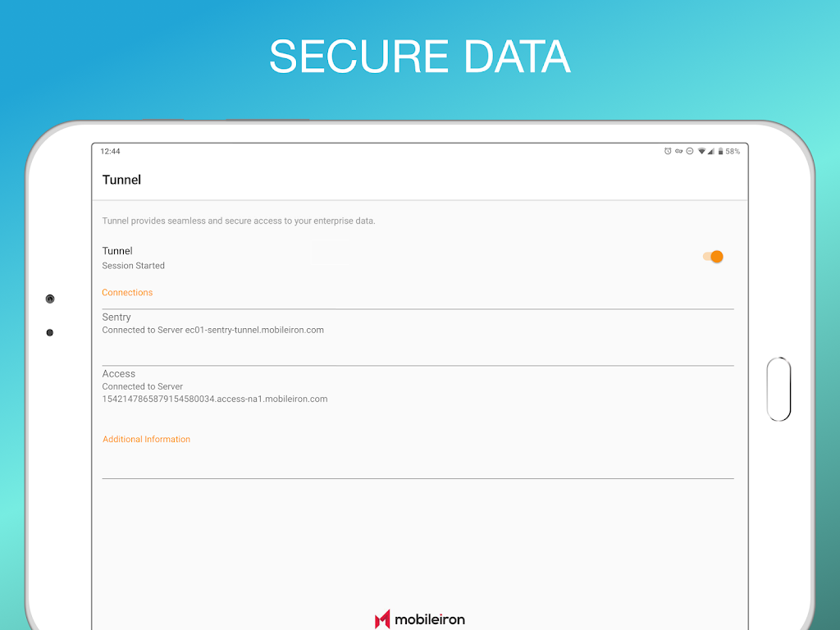Viewport: 840px width, 630px height.
Task: Open the Connections section header
Action: (127, 293)
